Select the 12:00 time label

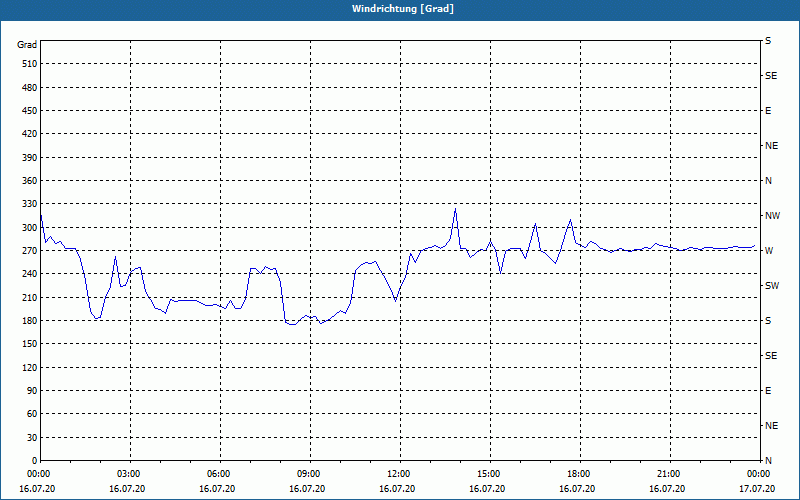pos(399,474)
